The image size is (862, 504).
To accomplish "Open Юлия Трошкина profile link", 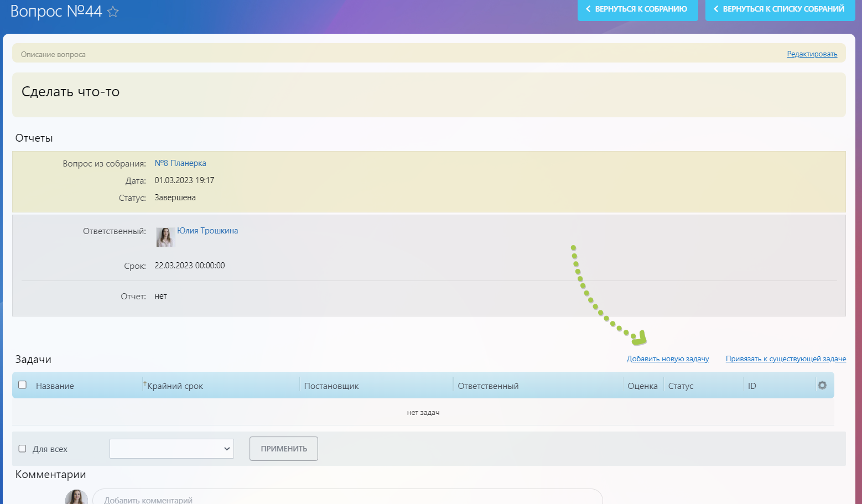I will pos(207,231).
